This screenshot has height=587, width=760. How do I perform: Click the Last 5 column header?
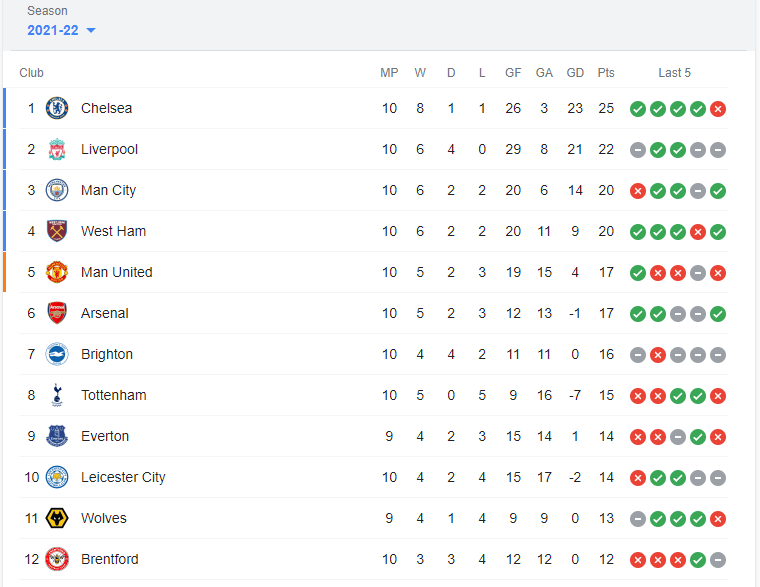click(x=674, y=73)
